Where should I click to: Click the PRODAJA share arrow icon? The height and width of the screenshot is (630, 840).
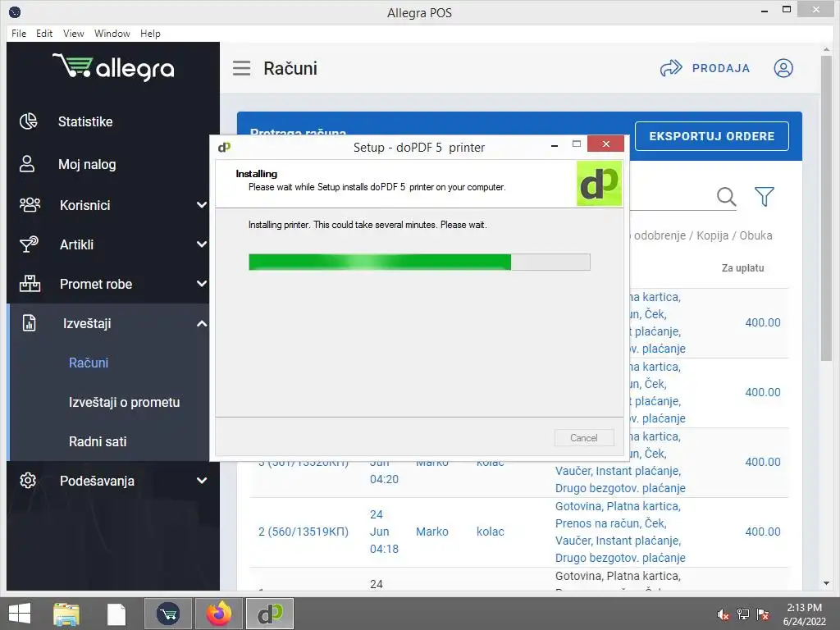pyautogui.click(x=671, y=68)
